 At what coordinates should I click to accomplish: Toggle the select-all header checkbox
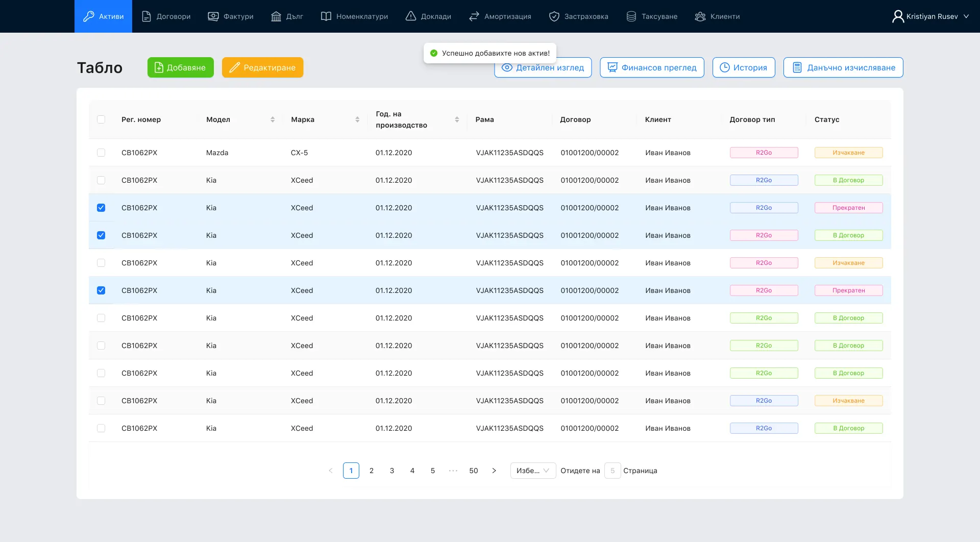click(101, 119)
